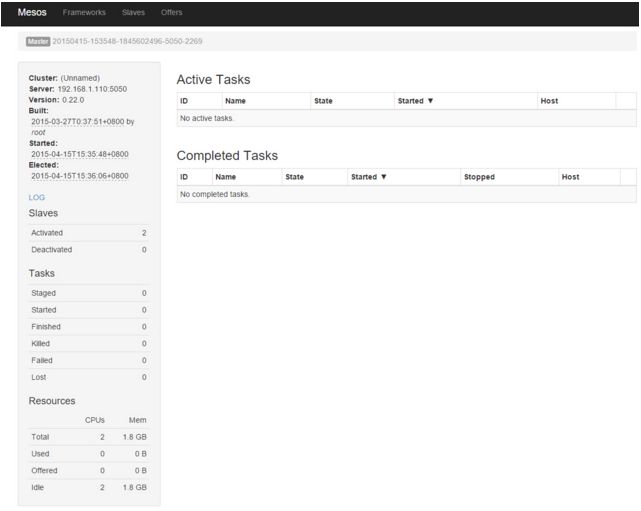Screen dimensions: 641x511
Task: Click the Total resources row
Action: click(89, 437)
